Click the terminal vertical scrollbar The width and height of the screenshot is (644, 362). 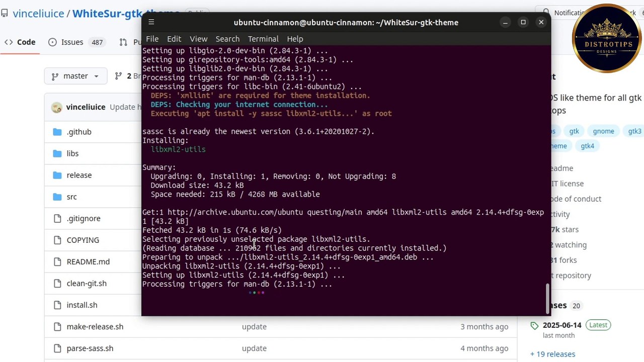(x=548, y=299)
